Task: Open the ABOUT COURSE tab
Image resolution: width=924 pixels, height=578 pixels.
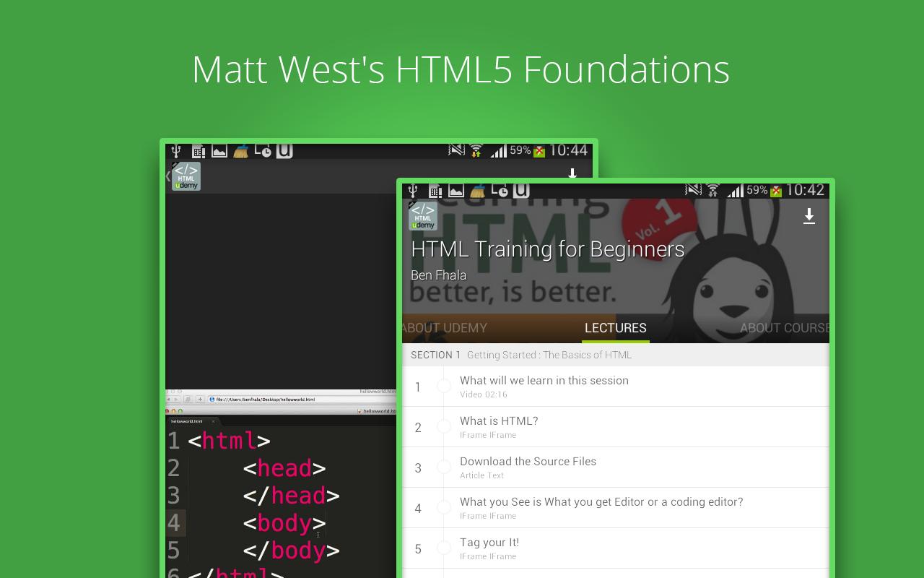Action: coord(784,327)
